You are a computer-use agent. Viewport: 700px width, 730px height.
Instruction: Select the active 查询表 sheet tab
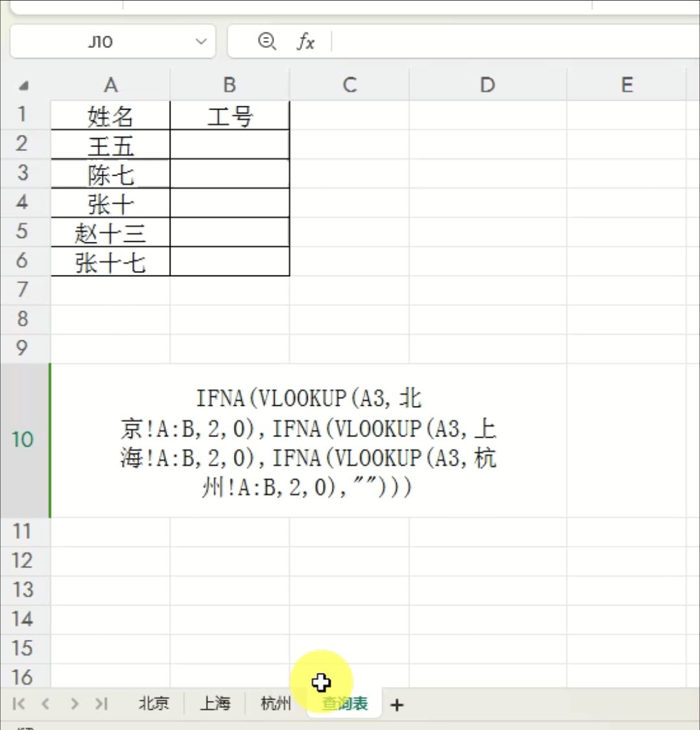coord(344,704)
